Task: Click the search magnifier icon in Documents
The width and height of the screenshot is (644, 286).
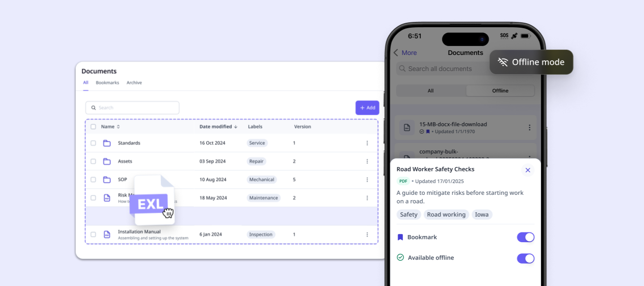Action: (x=93, y=108)
